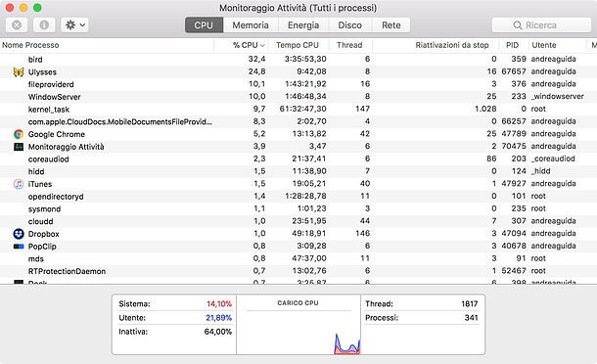
Task: Sort by Riattivazioni da stop column
Action: 436,45
